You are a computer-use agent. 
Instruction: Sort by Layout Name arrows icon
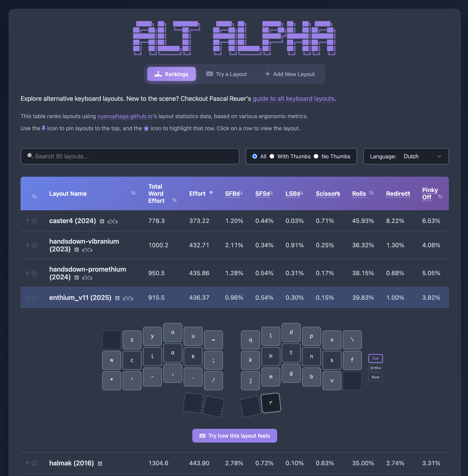point(133,193)
